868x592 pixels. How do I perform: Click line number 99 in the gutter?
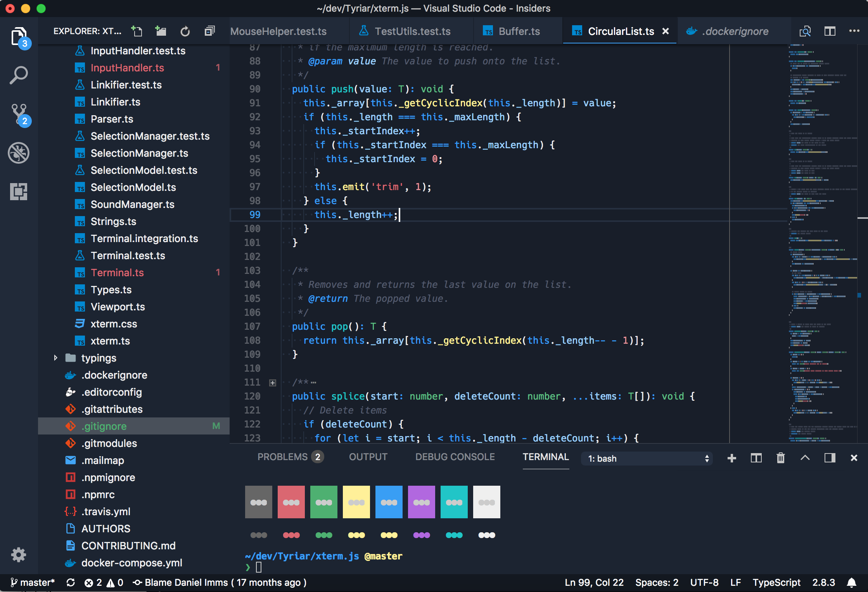(x=255, y=215)
